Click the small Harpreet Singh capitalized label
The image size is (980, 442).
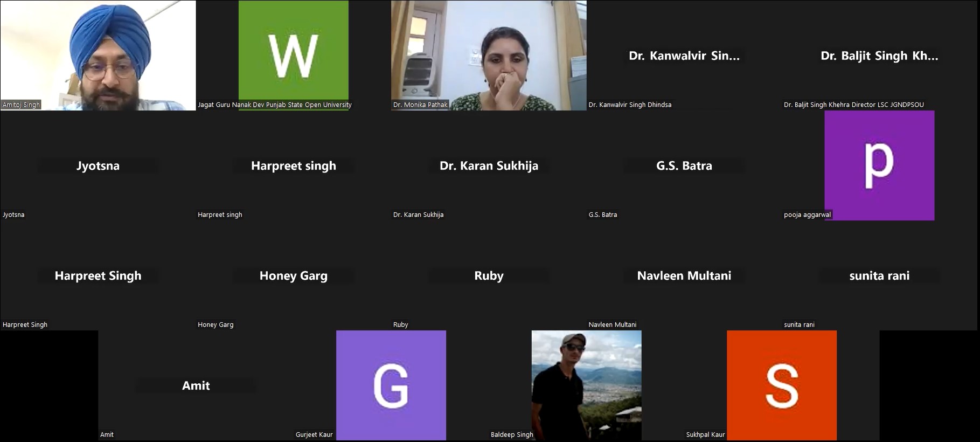[x=25, y=324]
